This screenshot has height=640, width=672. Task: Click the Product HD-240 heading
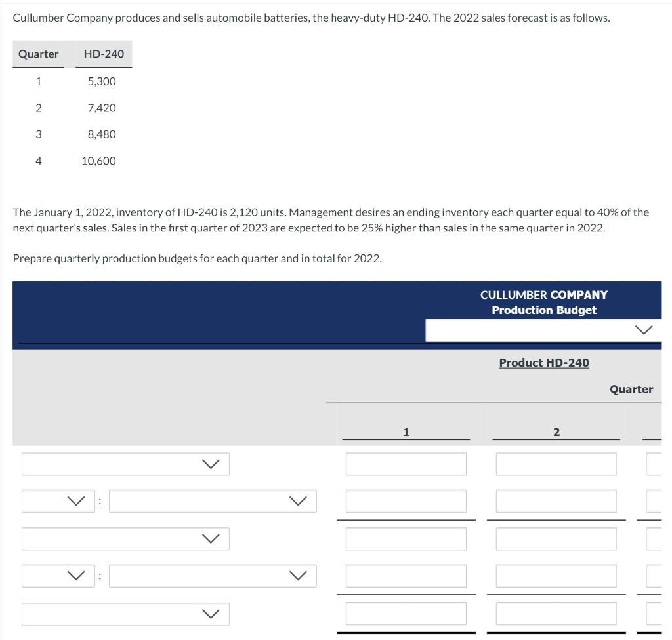coord(544,363)
